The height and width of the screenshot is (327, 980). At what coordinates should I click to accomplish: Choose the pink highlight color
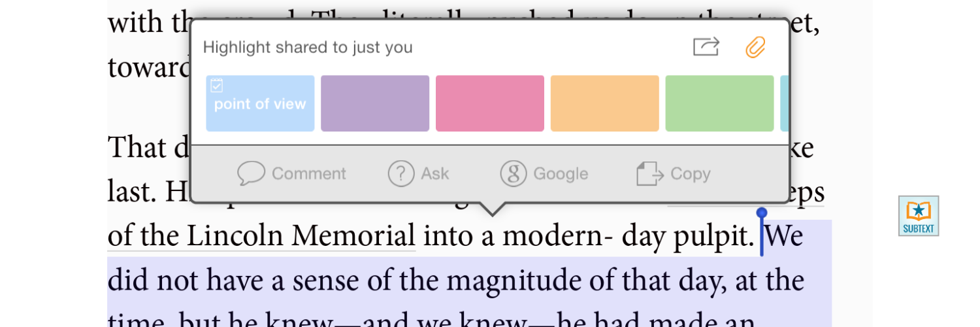coord(490,103)
